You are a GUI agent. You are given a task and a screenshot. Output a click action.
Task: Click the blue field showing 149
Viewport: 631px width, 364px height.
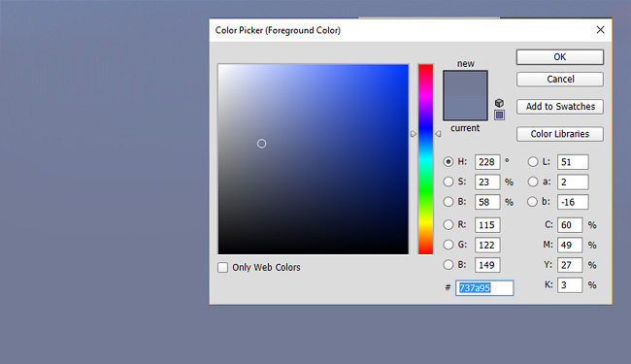click(x=487, y=265)
